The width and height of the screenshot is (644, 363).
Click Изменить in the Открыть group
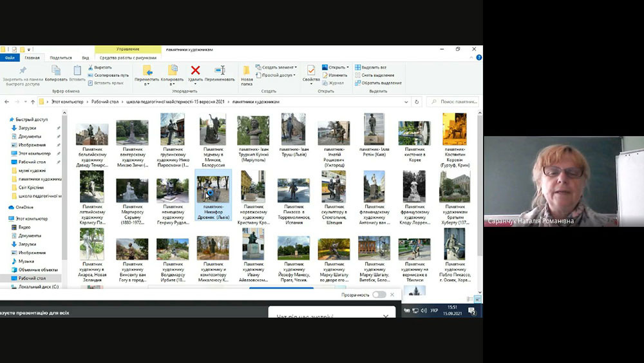[335, 75]
